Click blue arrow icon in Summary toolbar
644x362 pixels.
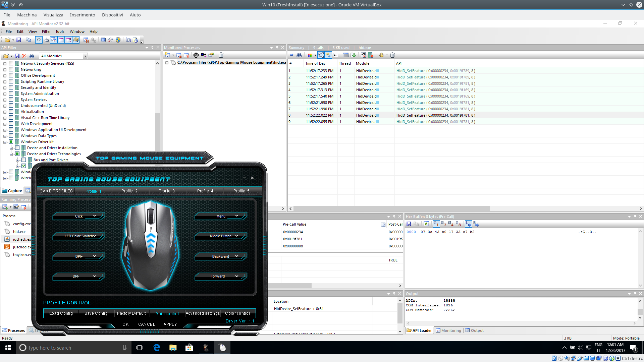point(292,55)
